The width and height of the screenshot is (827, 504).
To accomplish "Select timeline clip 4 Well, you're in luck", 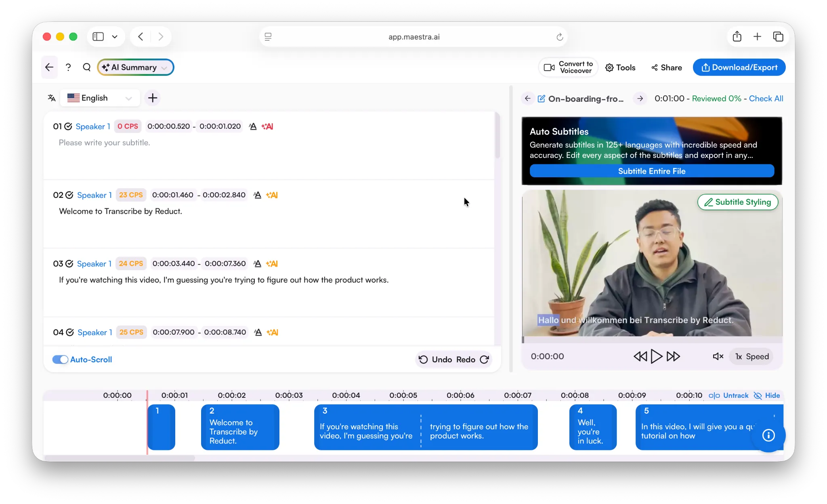I will [593, 427].
